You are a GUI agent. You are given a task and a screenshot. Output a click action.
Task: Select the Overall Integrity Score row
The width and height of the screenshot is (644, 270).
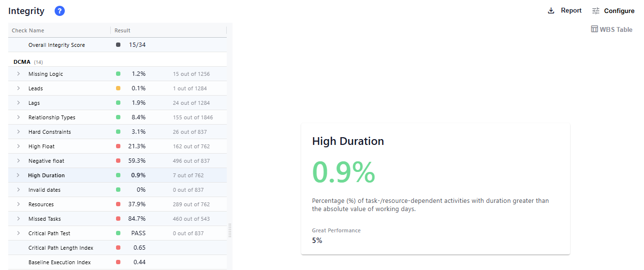[57, 45]
